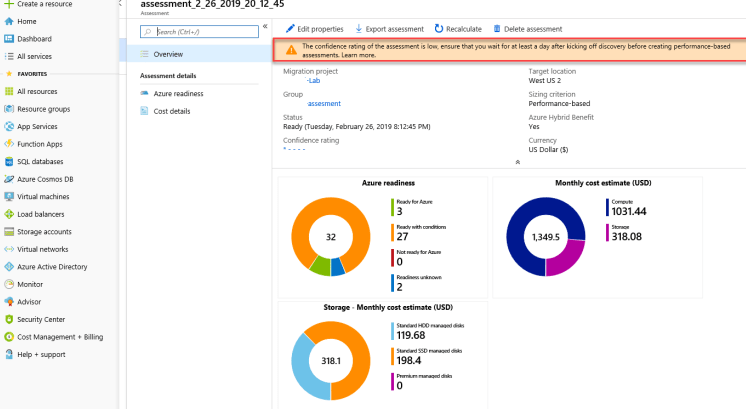Open the assesment group link
The height and width of the screenshot is (409, 746).
click(x=324, y=103)
